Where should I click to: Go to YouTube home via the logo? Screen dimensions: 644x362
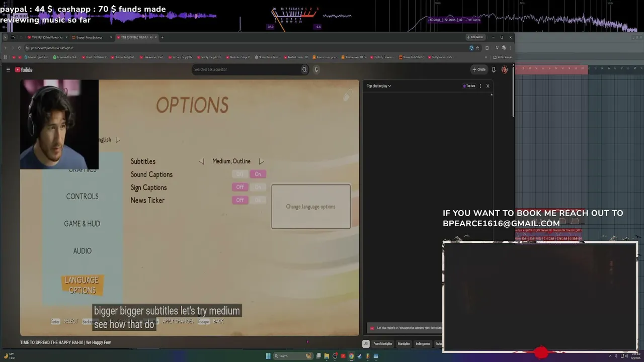(x=24, y=70)
